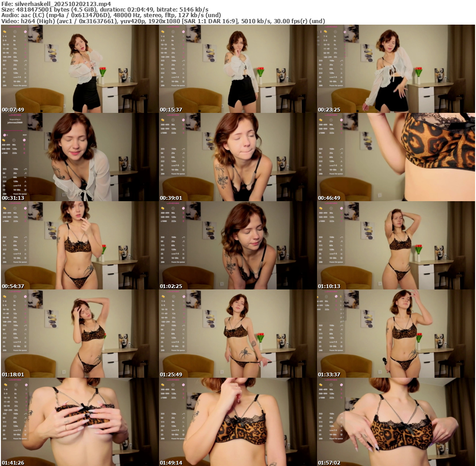476x466 pixels.
Task: Select the thumbnail timestamped 01:25:49
Action: pos(238,334)
